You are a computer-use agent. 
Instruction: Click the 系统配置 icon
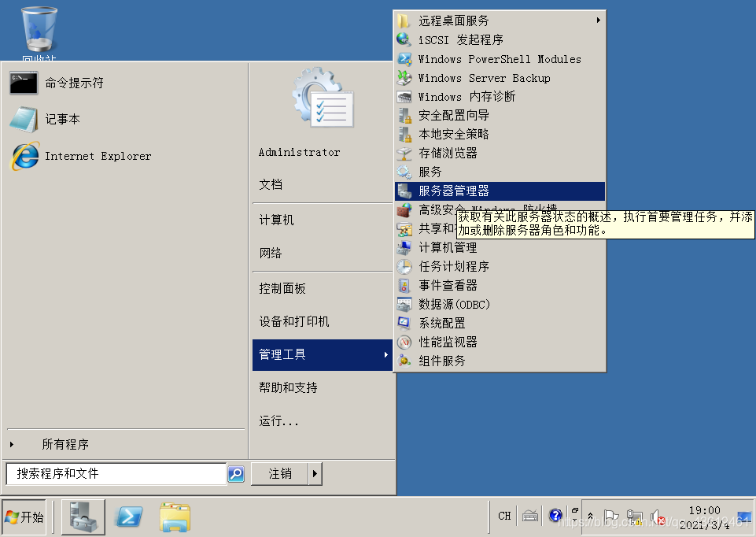[x=404, y=324]
